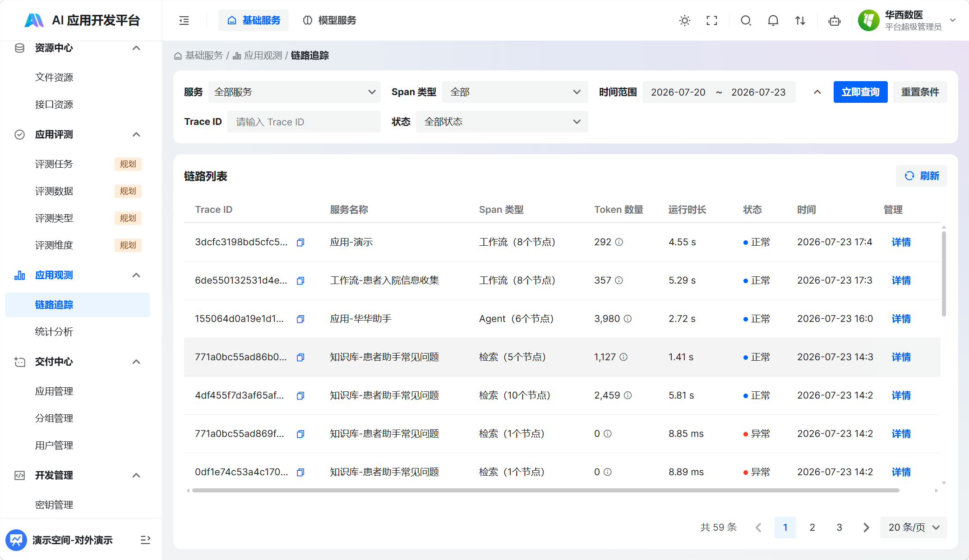The image size is (969, 560).
Task: Collapse the filter panel chevron
Action: coord(817,92)
